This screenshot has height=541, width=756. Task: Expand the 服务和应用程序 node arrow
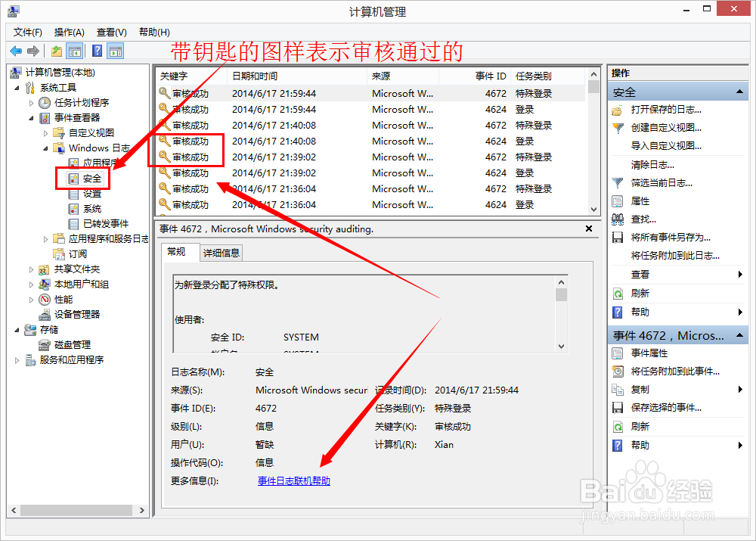coord(17,360)
